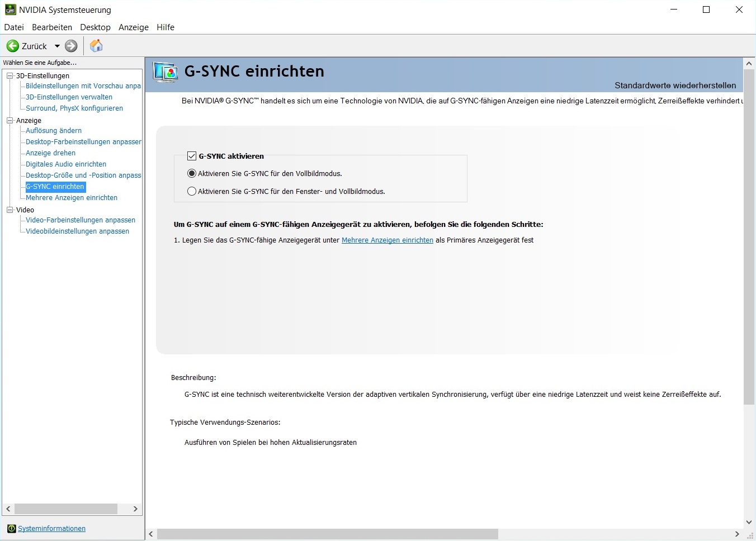
Task: Click the task tree horizontal scrollbar thumb
Action: click(x=66, y=509)
